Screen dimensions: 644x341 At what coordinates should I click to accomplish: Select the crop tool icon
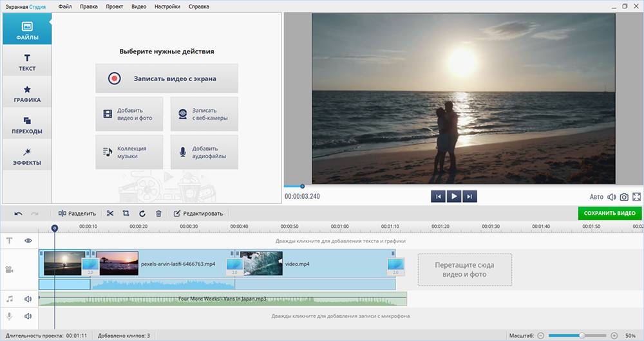(x=126, y=214)
